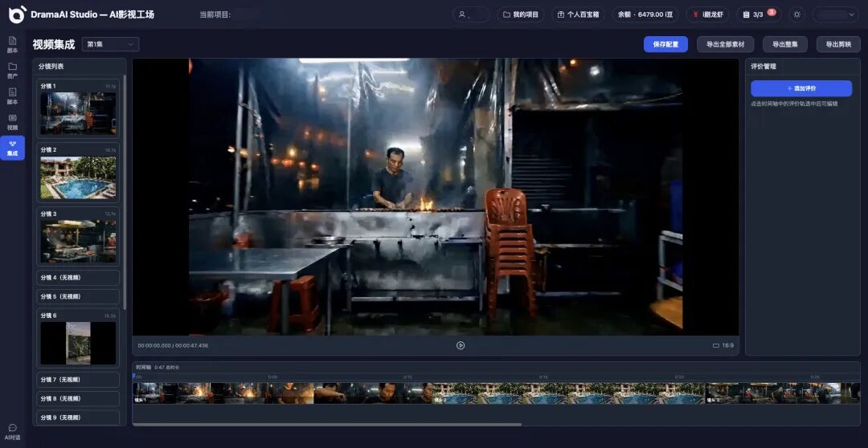Viewport: 868px width, 448px height.
Task: Open 我的项目 from the top bar
Action: 520,14
